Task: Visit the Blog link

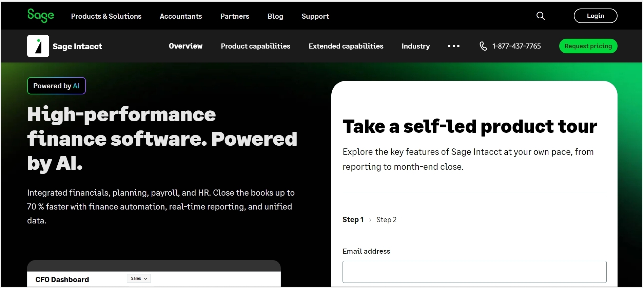Action: 275,16
